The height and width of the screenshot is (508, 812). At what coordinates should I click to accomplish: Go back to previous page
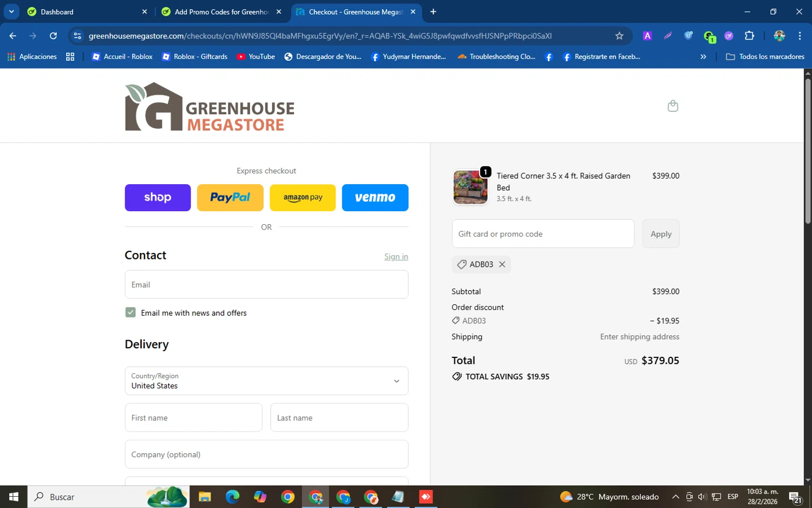coord(13,36)
